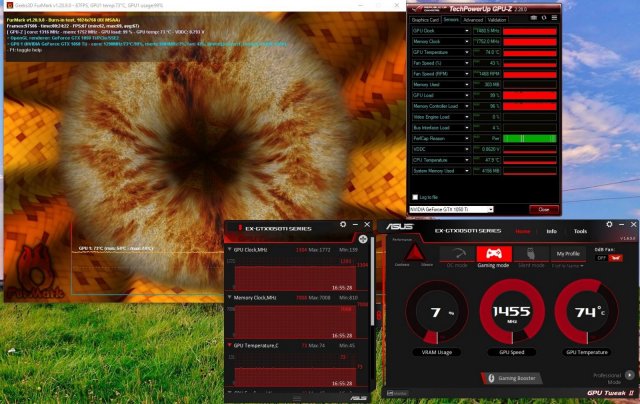The height and width of the screenshot is (404, 640).
Task: Select Gaming mode controller icon in GPU Tweak
Action: click(x=494, y=254)
